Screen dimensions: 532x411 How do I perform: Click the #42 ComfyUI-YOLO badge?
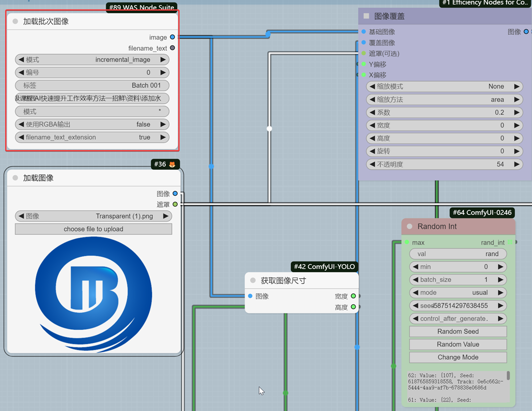click(324, 267)
